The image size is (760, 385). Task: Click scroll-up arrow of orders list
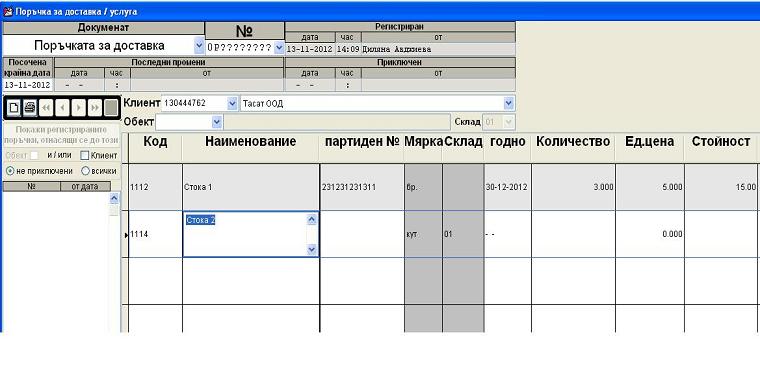[x=114, y=198]
